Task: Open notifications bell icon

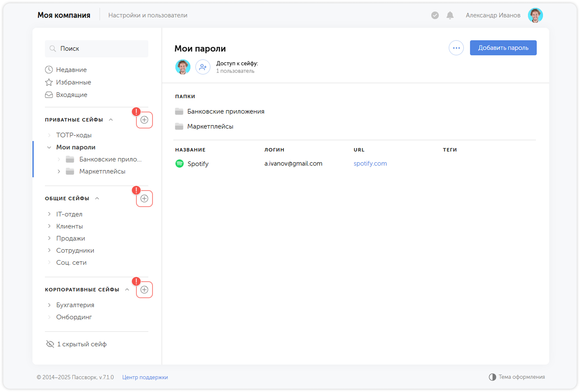Action: point(450,15)
